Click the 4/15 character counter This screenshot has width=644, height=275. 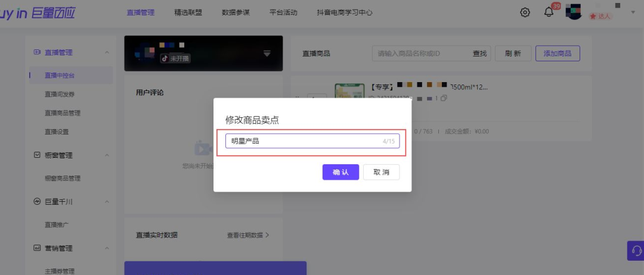coord(389,141)
